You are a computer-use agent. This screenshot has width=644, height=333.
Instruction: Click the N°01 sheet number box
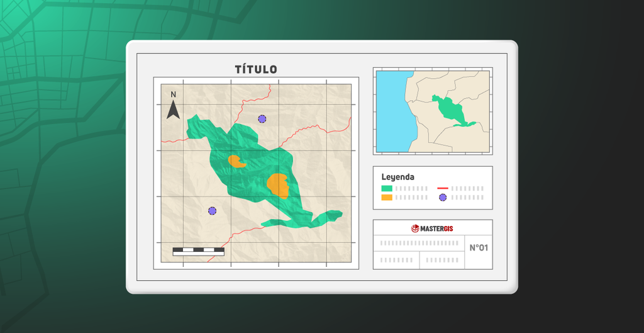click(x=479, y=247)
